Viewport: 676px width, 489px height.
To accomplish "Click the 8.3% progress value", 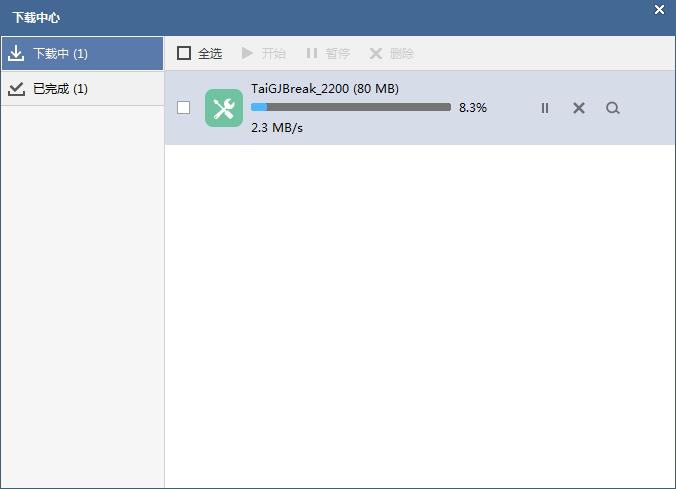I will (x=473, y=107).
